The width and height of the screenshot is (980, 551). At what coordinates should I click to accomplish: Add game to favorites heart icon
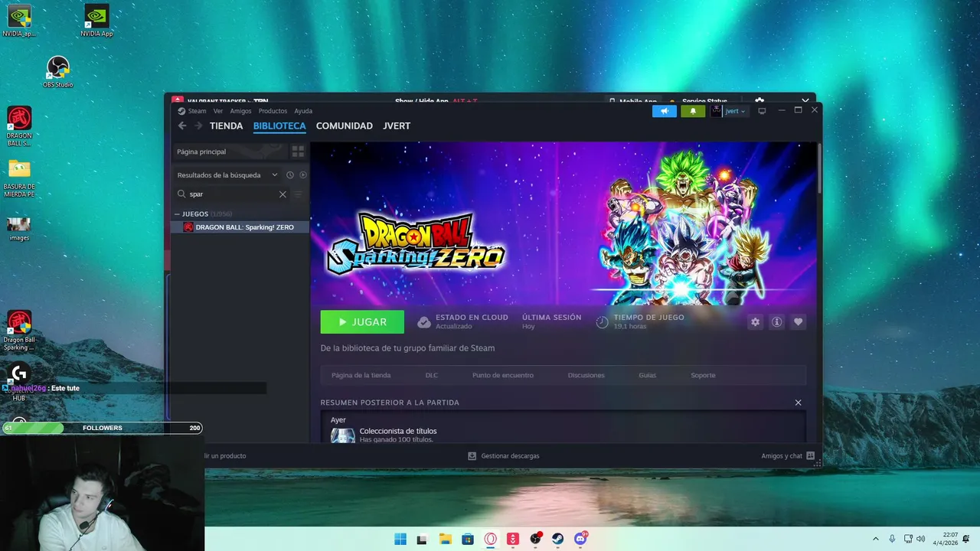click(x=798, y=322)
